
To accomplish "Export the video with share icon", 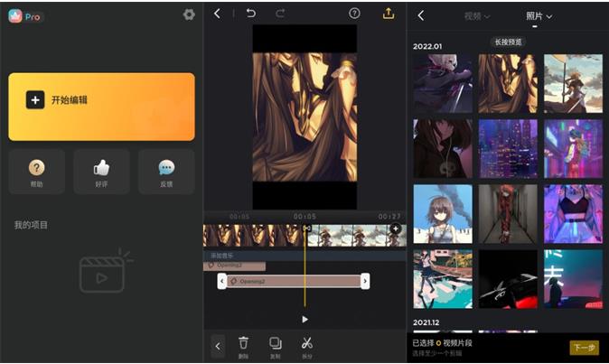I will [389, 14].
